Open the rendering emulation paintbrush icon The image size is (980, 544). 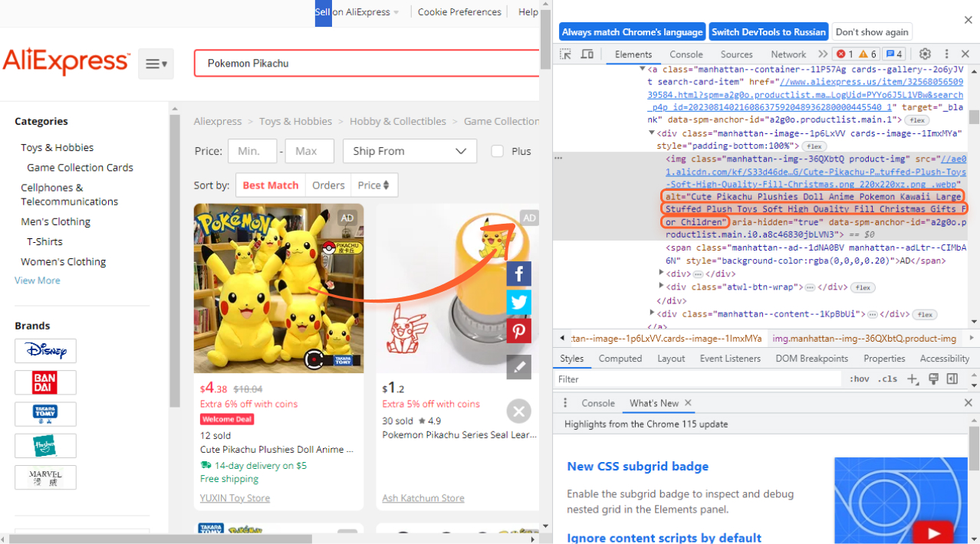[933, 379]
